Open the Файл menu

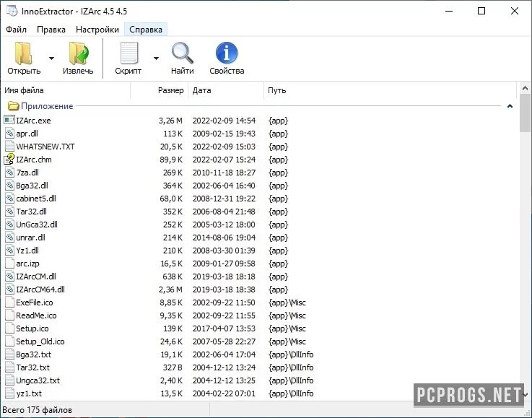point(16,30)
